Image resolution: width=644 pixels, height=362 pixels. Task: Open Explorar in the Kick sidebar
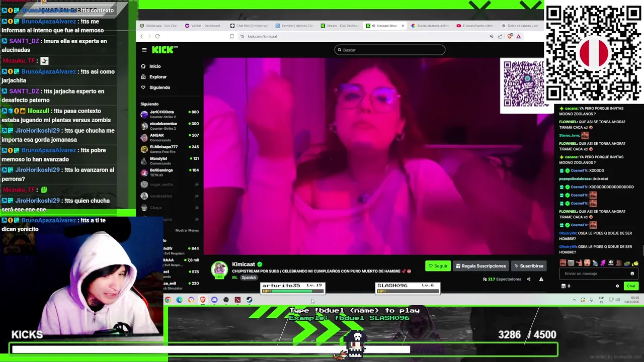154,77
